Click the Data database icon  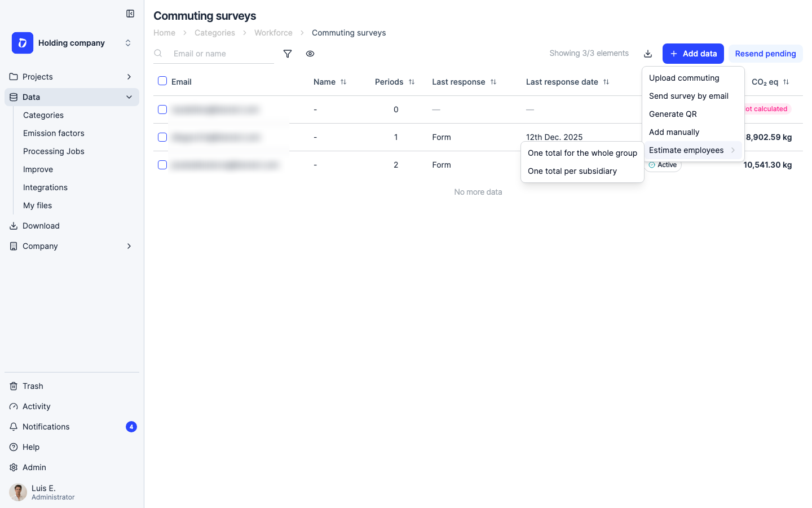[14, 97]
